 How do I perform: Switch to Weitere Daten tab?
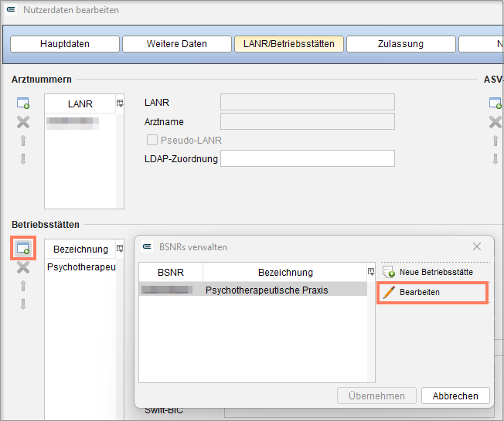pos(177,44)
